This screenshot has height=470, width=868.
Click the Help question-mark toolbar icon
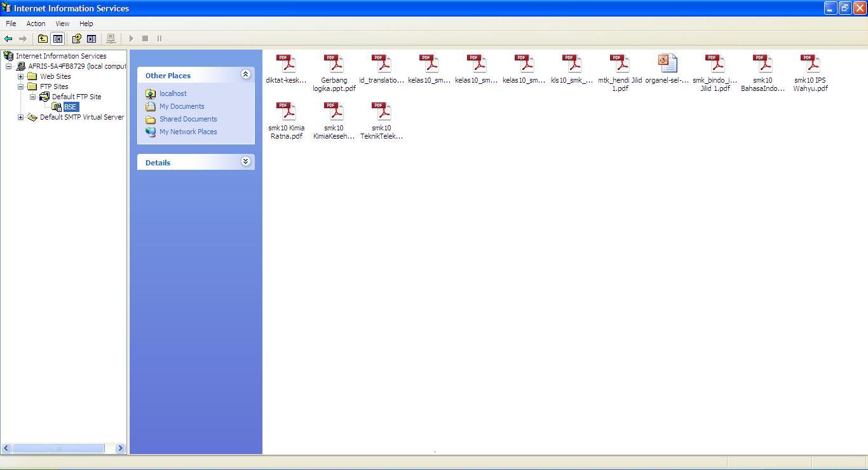[x=76, y=39]
